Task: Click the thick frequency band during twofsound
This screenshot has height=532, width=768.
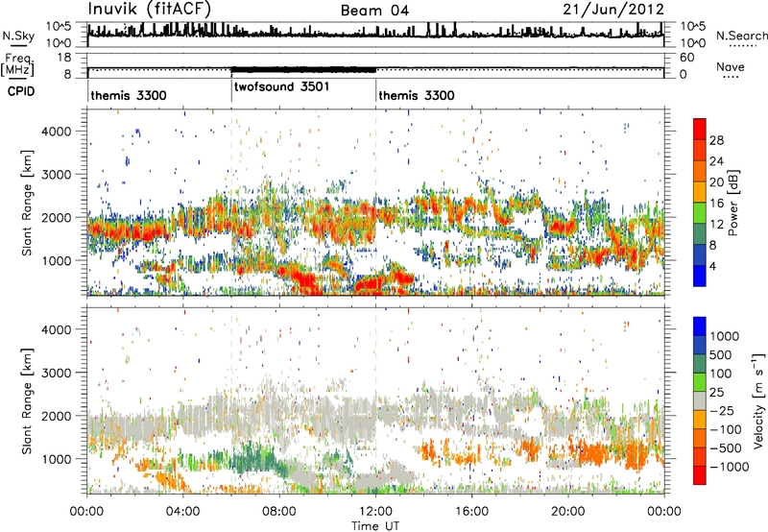Action: click(303, 69)
